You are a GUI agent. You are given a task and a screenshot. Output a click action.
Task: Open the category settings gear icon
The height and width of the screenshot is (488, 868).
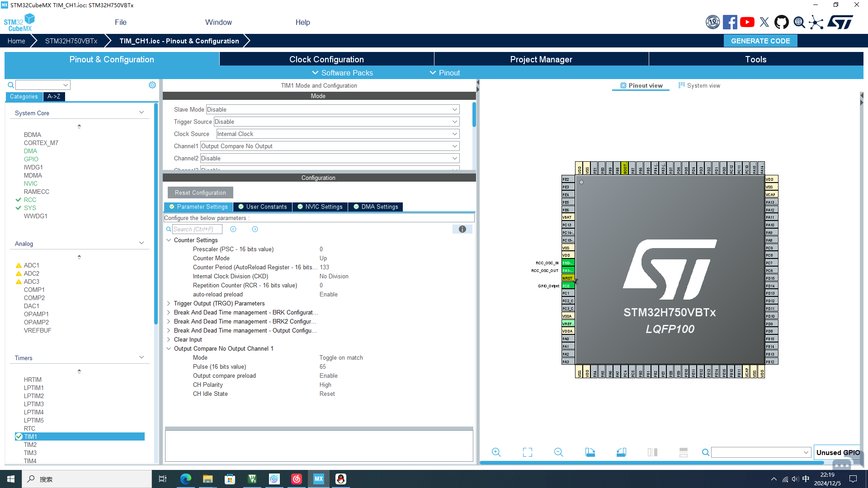tap(152, 85)
